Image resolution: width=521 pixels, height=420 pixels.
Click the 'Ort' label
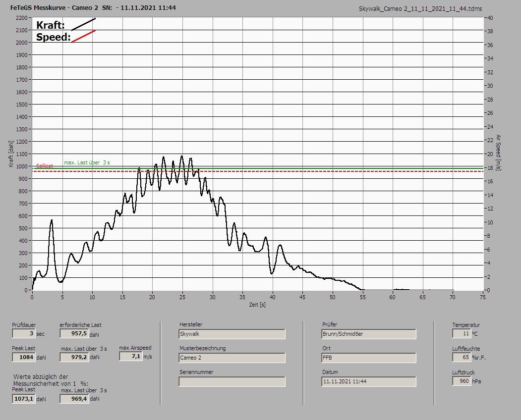click(x=326, y=348)
